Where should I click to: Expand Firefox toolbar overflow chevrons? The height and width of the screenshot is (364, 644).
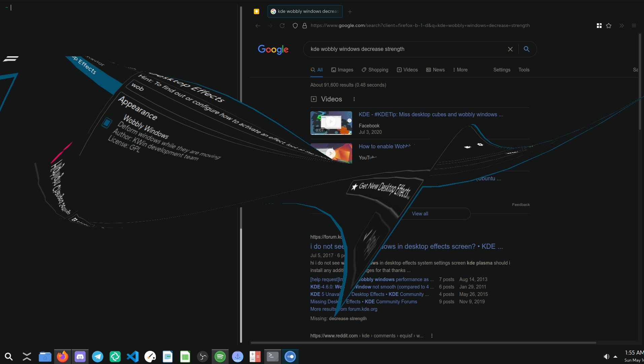(621, 26)
